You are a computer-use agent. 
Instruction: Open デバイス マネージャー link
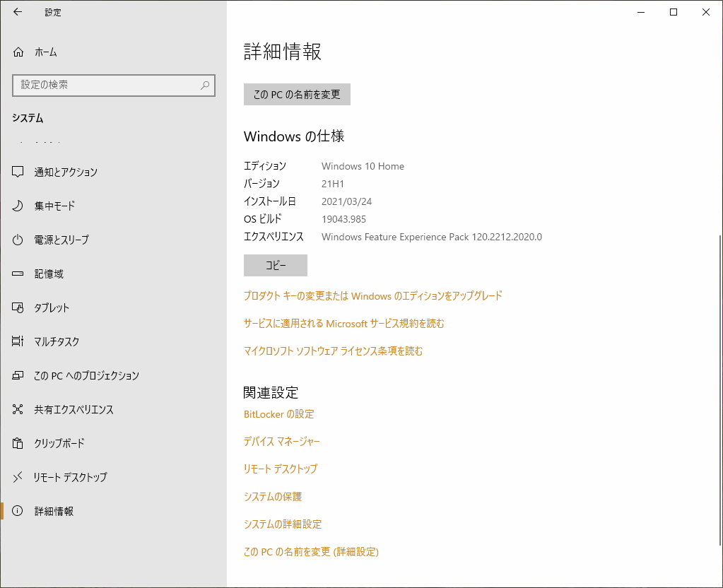point(281,441)
